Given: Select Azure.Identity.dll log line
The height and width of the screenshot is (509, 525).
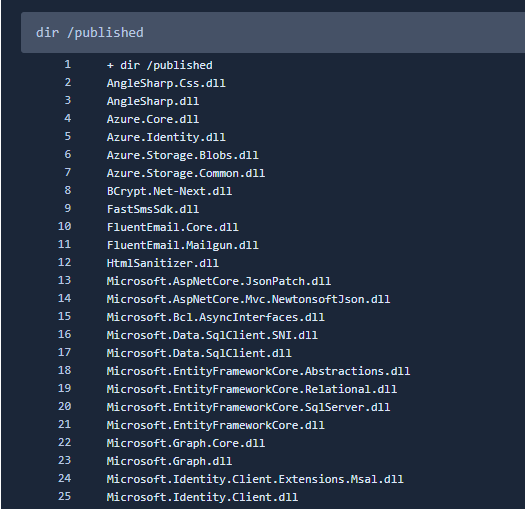Looking at the screenshot, I should [166, 137].
